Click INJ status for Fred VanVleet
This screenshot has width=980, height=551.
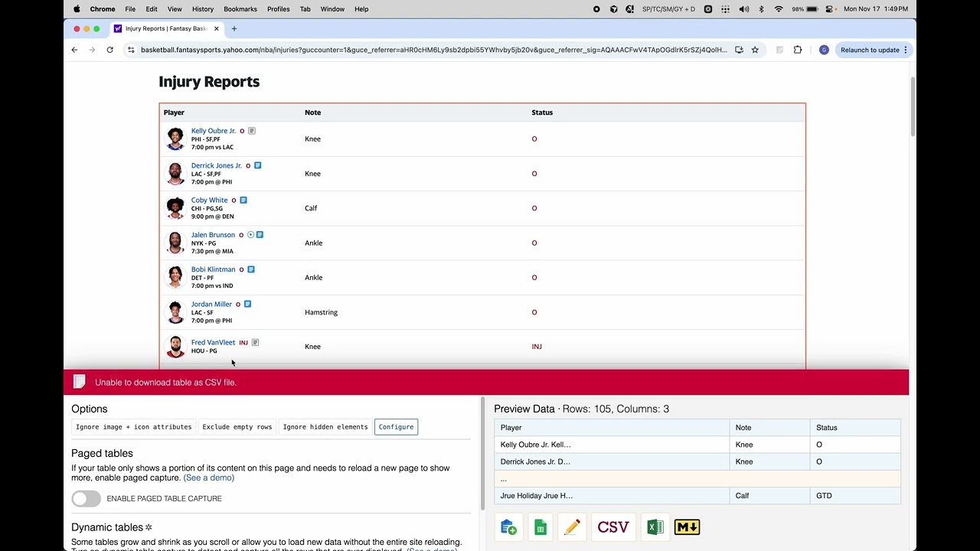pos(537,347)
